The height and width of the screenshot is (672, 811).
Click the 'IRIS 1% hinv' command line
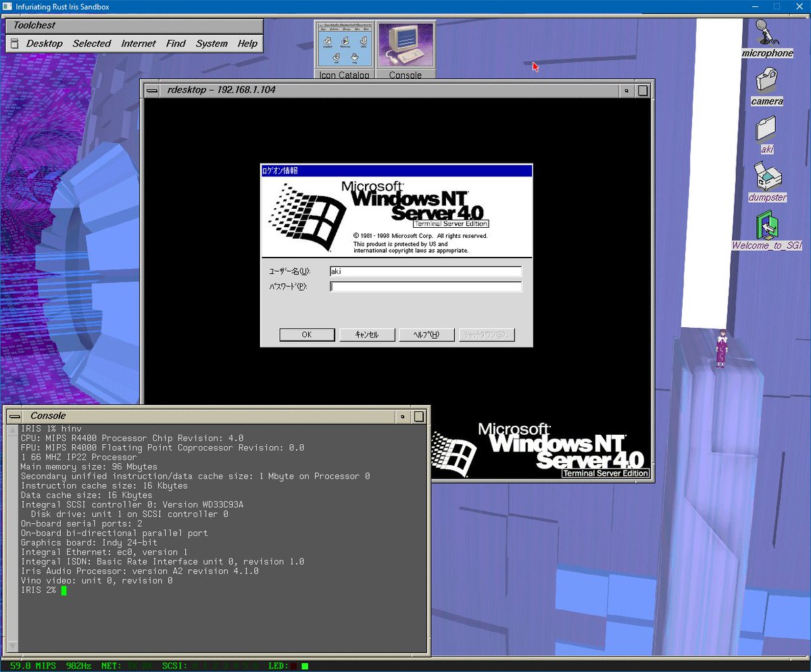(x=51, y=429)
